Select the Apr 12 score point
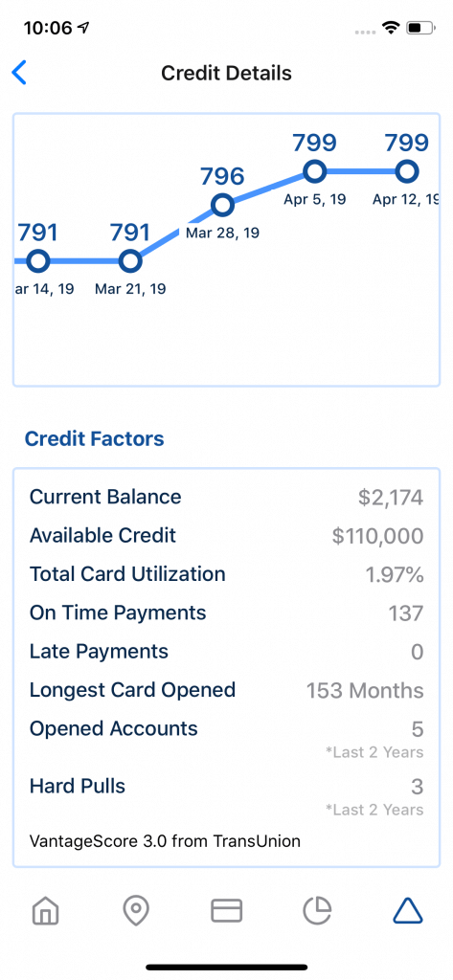Screen dimensions: 453x980 pyautogui.click(x=407, y=170)
